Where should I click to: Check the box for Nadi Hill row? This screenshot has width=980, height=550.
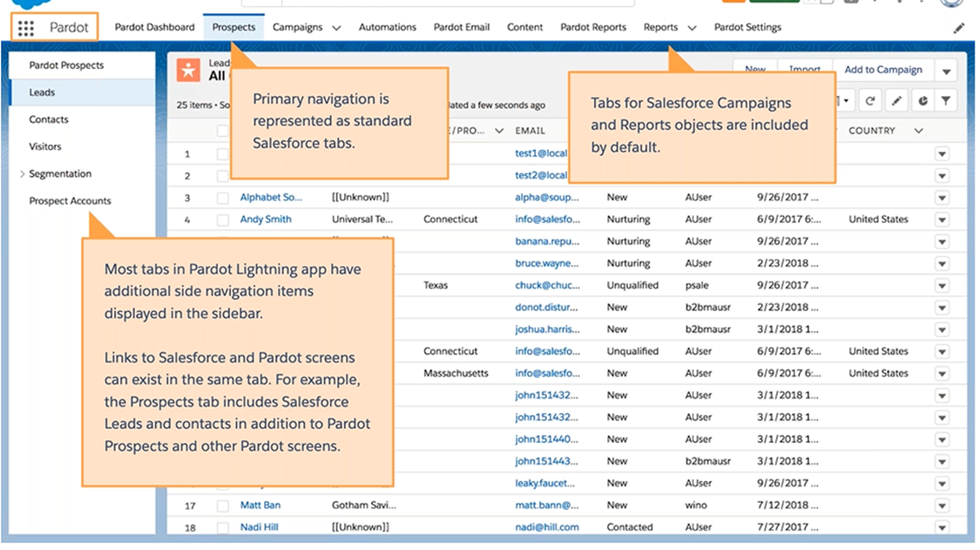(x=223, y=527)
